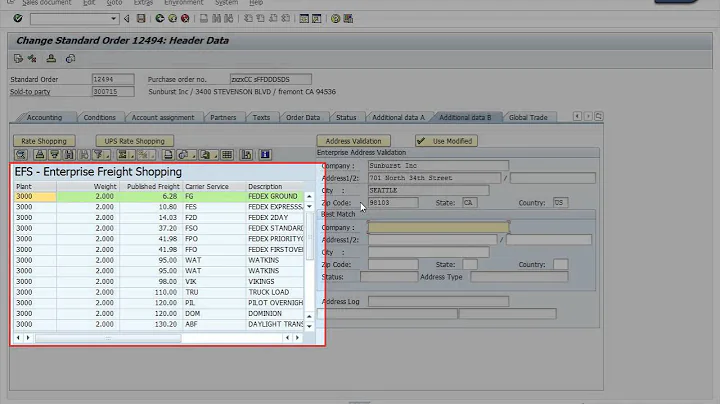Click the Address Validation button
The height and width of the screenshot is (404, 720).
coord(354,141)
